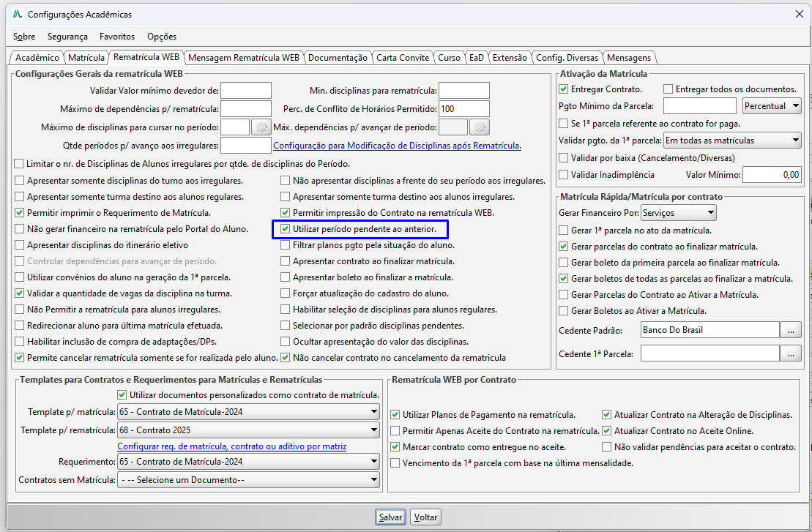The height and width of the screenshot is (532, 812).
Task: Click Min. disciplinas para rematrícula input field
Action: tap(464, 91)
